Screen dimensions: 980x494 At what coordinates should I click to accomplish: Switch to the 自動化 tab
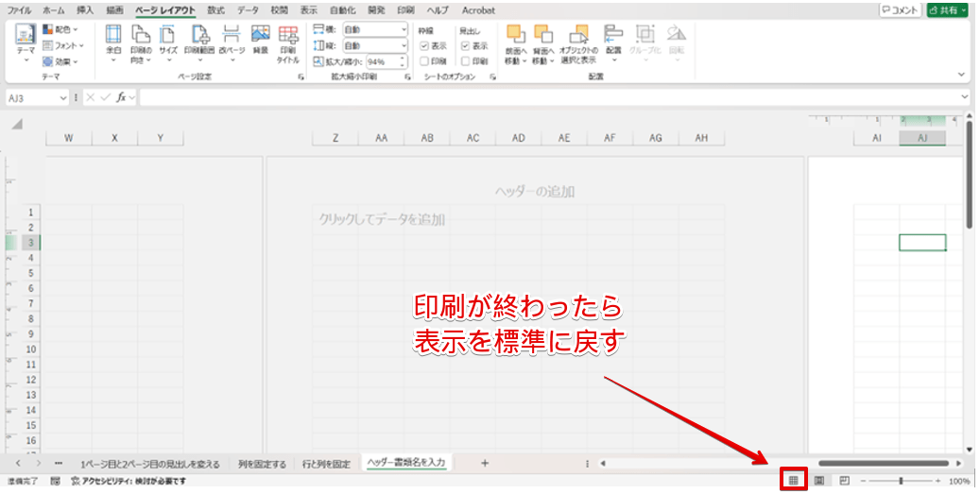[343, 10]
